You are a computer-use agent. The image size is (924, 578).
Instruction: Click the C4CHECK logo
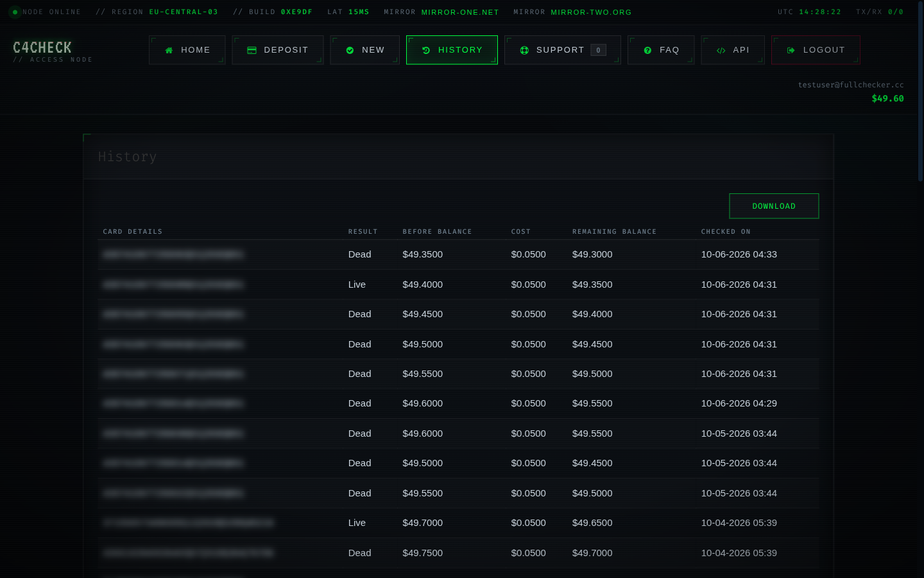[x=42, y=48]
